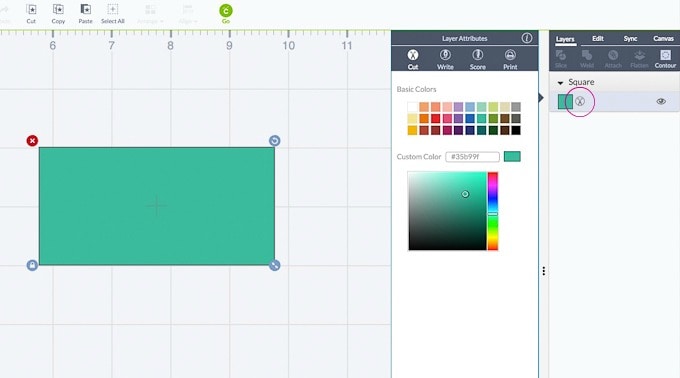The image size is (680, 378).
Task: Click the Select All button
Action: coord(113,13)
